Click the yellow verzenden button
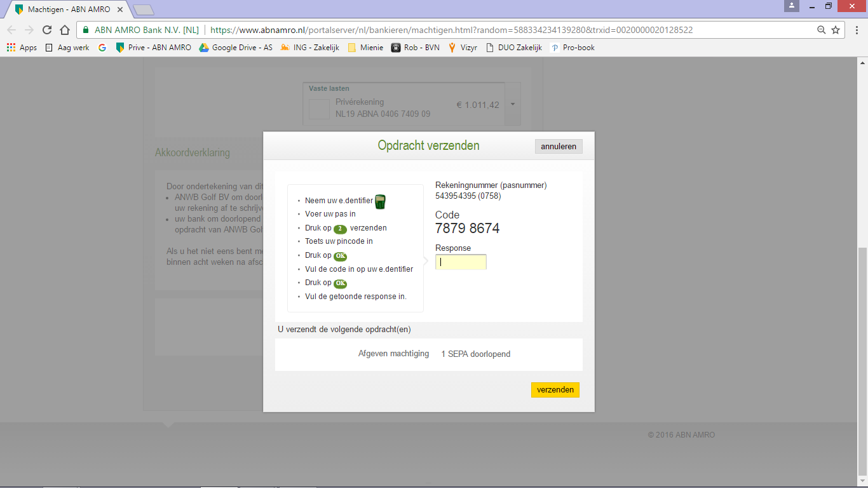The width and height of the screenshot is (868, 489). [555, 390]
